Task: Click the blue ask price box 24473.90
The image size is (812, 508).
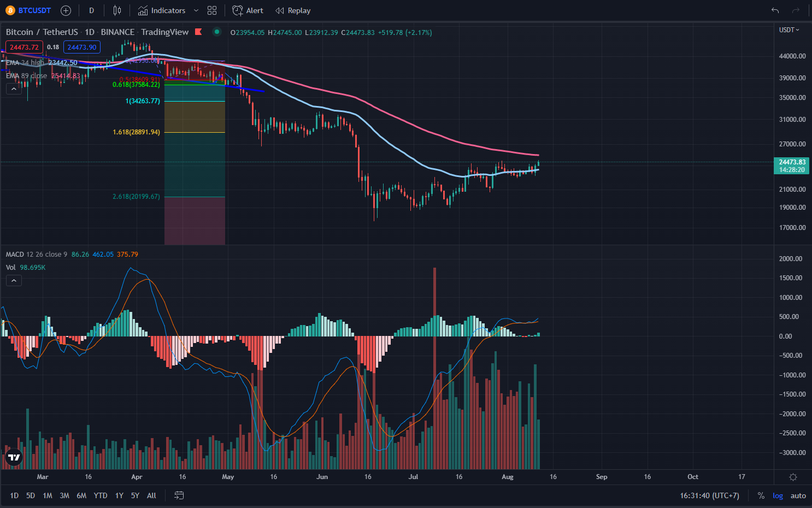Action: [81, 47]
